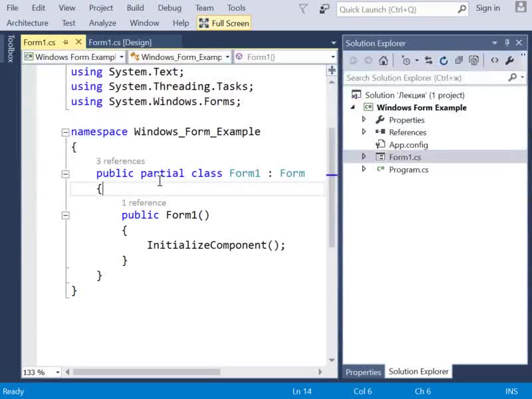This screenshot has height=399, width=532.
Task: Open the project navigation dropdown in editor
Action: click(x=122, y=57)
